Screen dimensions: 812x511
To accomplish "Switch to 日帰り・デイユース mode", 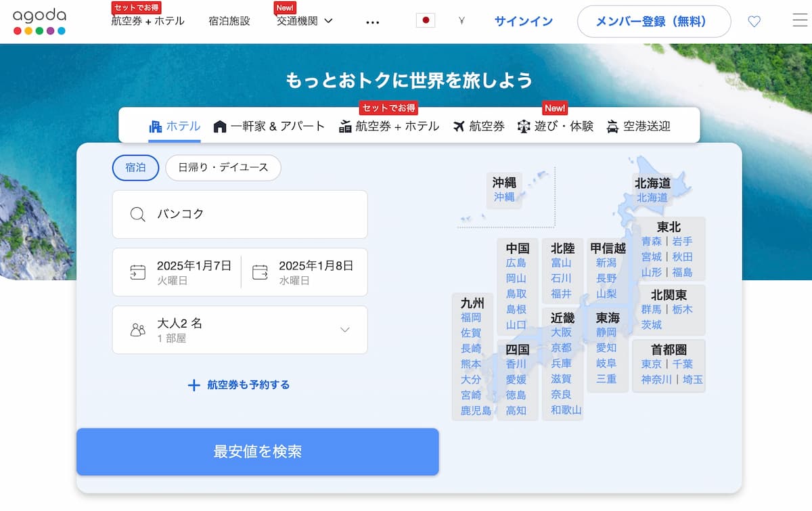I will (x=223, y=168).
